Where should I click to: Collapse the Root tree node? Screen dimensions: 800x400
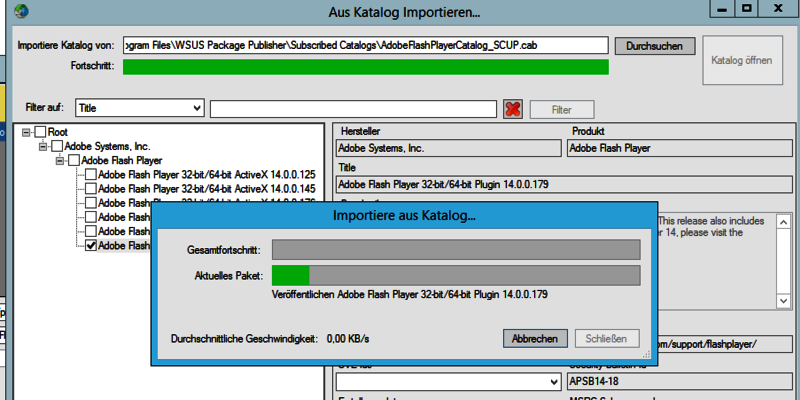tap(26, 132)
